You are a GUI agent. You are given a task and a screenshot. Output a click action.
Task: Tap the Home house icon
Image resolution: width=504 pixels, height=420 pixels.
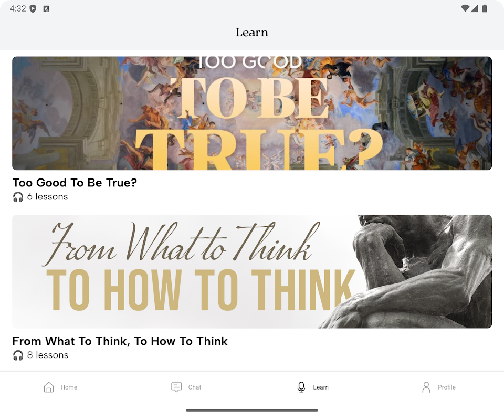(x=49, y=387)
